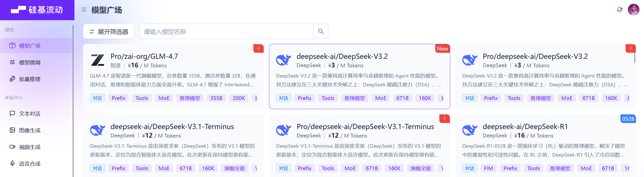Screen dimensions: 644x177
Task: Click the whale logo on DeepSeek-R1 card
Action: coord(470,130)
